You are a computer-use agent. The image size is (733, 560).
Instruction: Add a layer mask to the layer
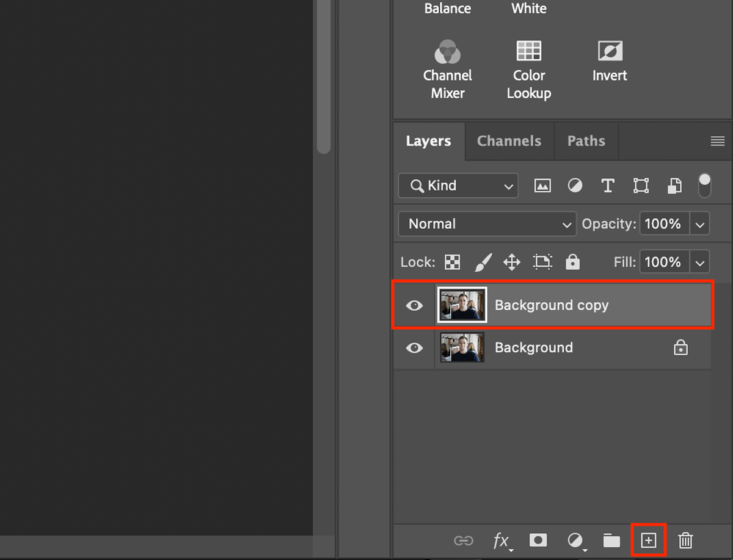(x=538, y=540)
